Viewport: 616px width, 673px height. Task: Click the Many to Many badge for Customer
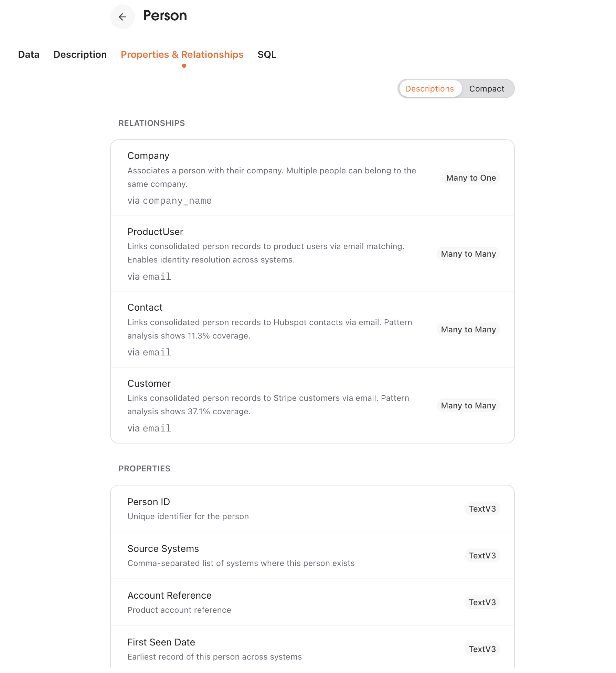click(x=468, y=405)
